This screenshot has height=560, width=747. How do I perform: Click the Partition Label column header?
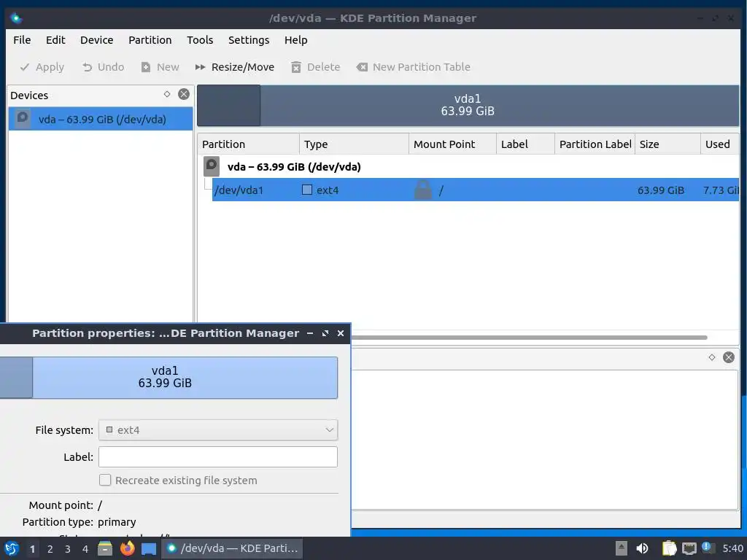point(595,144)
